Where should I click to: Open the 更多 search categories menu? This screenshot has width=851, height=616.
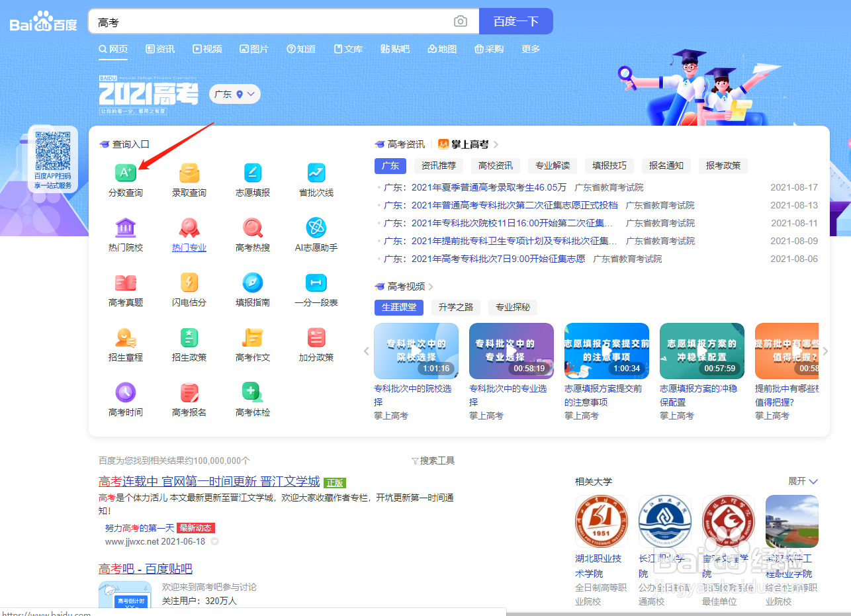click(531, 49)
